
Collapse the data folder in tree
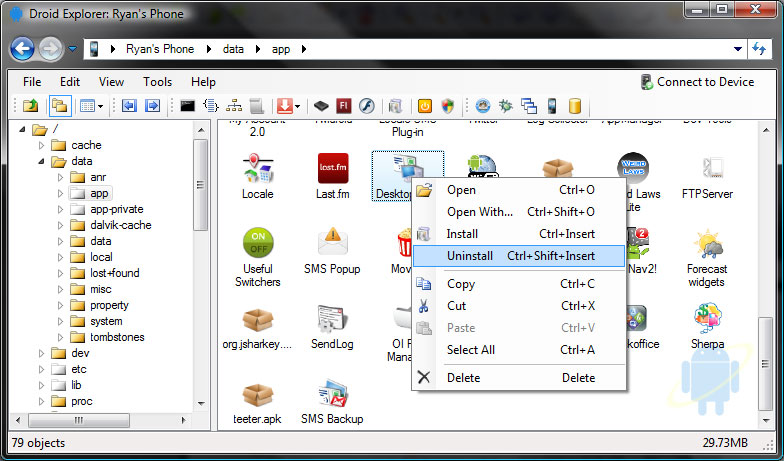point(41,162)
